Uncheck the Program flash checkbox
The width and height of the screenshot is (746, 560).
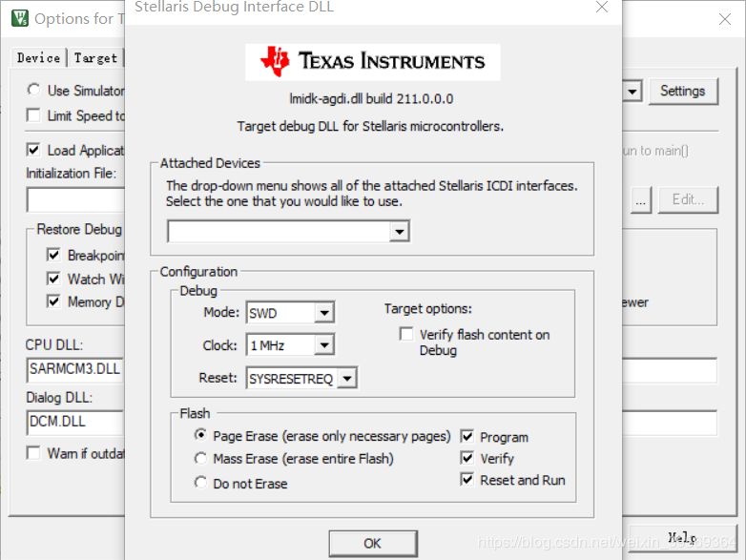467,436
